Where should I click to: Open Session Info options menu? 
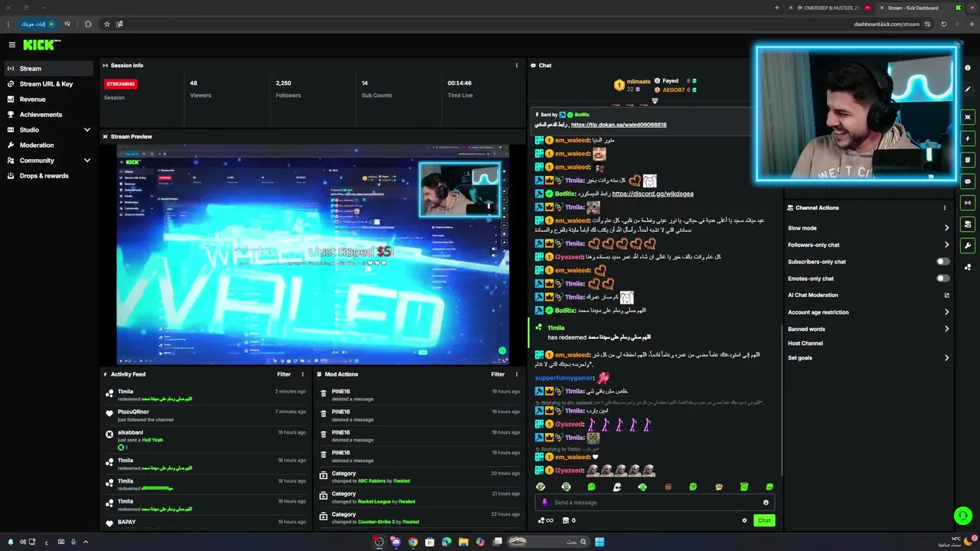coord(516,65)
